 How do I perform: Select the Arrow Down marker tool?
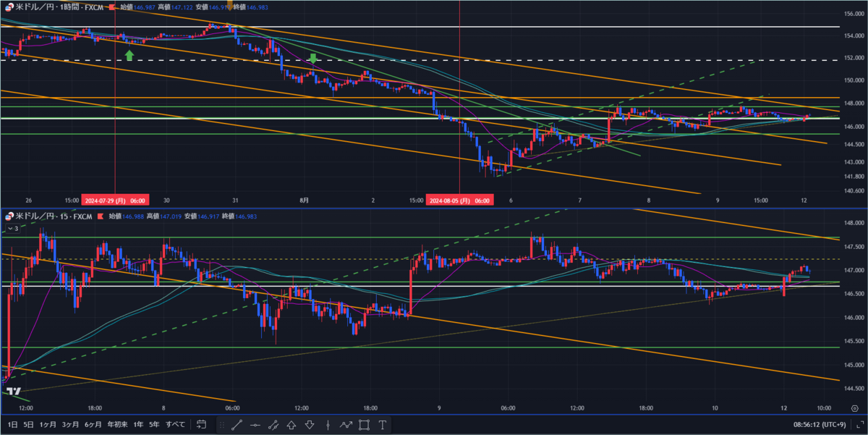[x=310, y=425]
